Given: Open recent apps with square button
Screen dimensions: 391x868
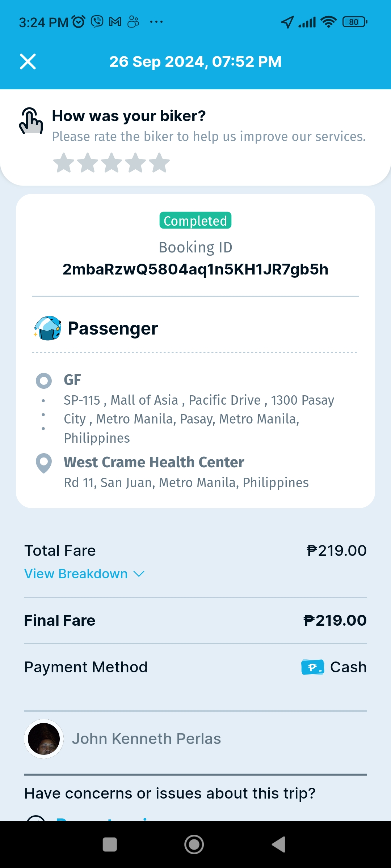Looking at the screenshot, I should pos(110,845).
